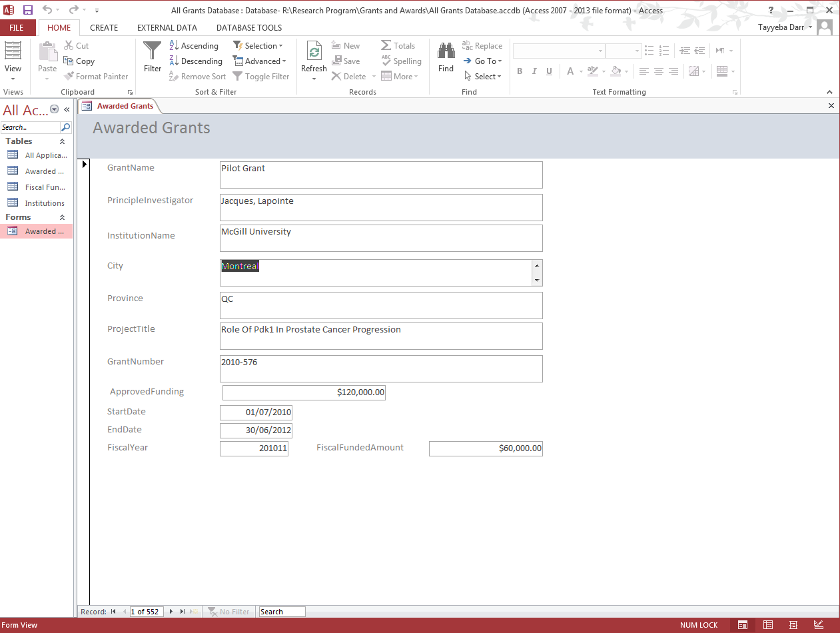Image resolution: width=840 pixels, height=633 pixels.
Task: Collapse the Tables group in navigation pane
Action: pos(63,141)
